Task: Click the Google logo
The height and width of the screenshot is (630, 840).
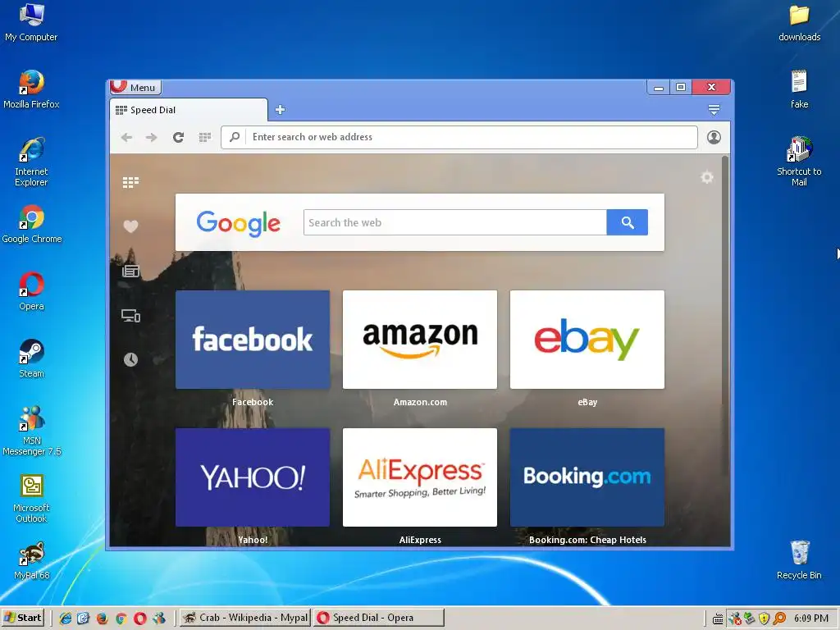Action: (238, 223)
